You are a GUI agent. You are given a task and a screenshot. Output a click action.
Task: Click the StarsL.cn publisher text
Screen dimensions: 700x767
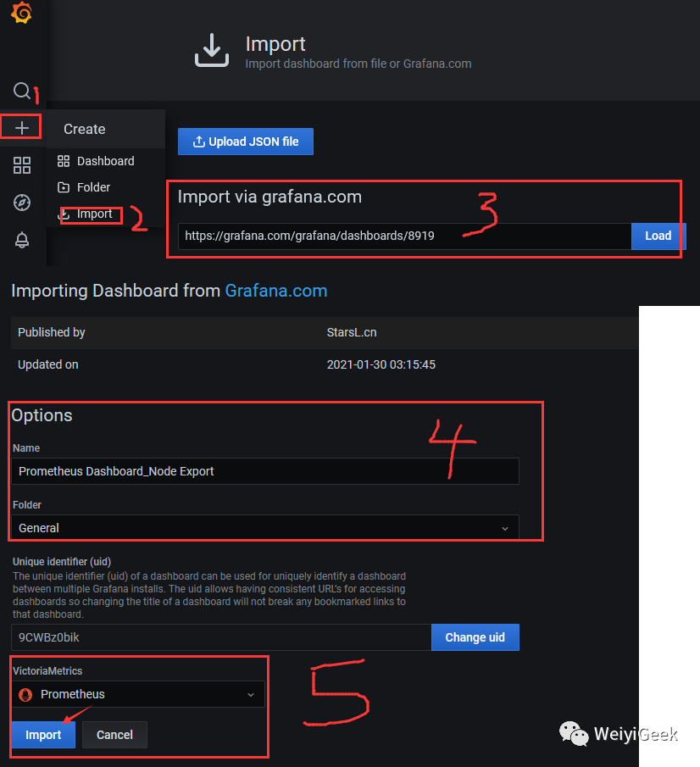coord(351,332)
